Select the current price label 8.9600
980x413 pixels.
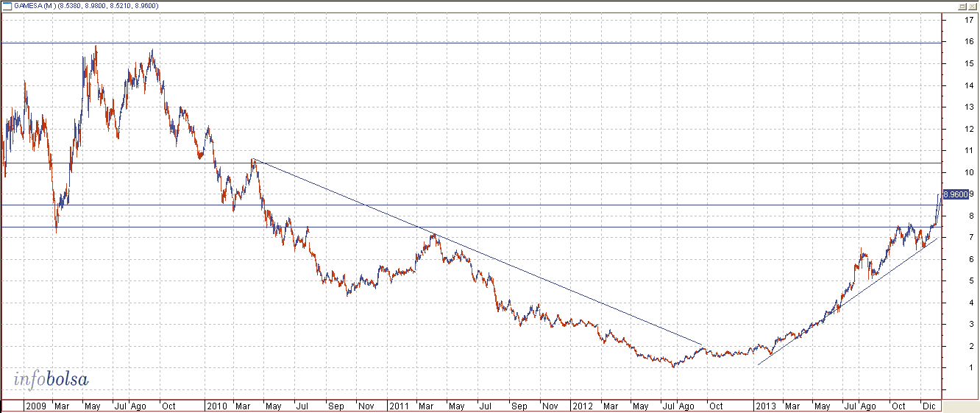point(955,194)
